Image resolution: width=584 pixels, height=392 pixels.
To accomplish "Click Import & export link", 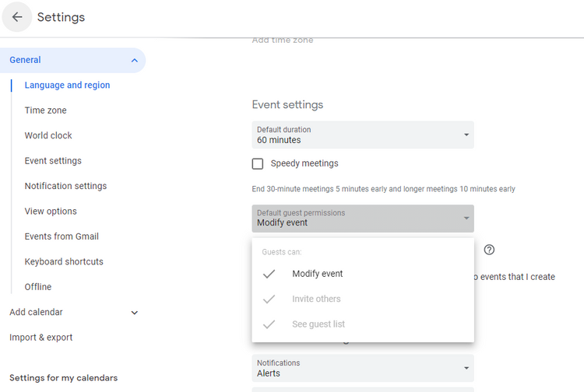I will click(x=41, y=338).
